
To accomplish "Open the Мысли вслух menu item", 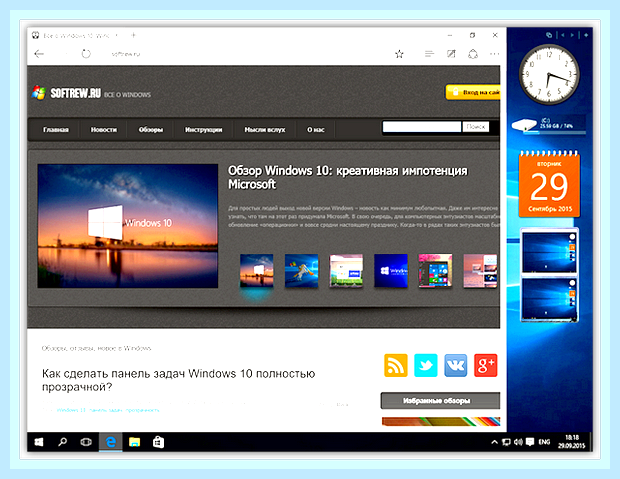I will pos(265,130).
